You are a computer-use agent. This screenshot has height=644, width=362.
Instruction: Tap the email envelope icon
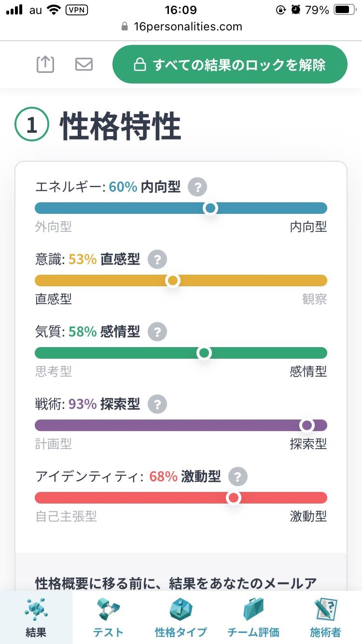click(x=84, y=64)
